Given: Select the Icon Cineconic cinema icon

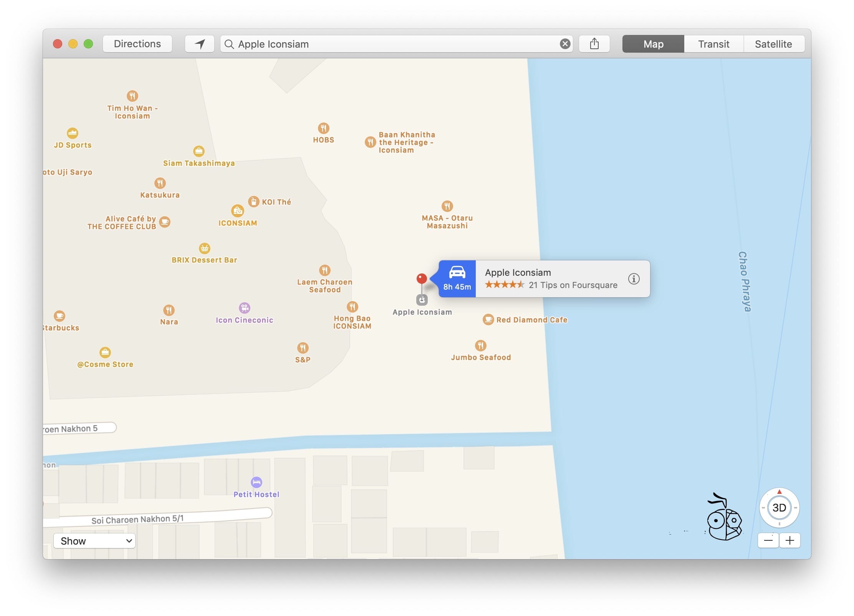Looking at the screenshot, I should click(x=244, y=308).
